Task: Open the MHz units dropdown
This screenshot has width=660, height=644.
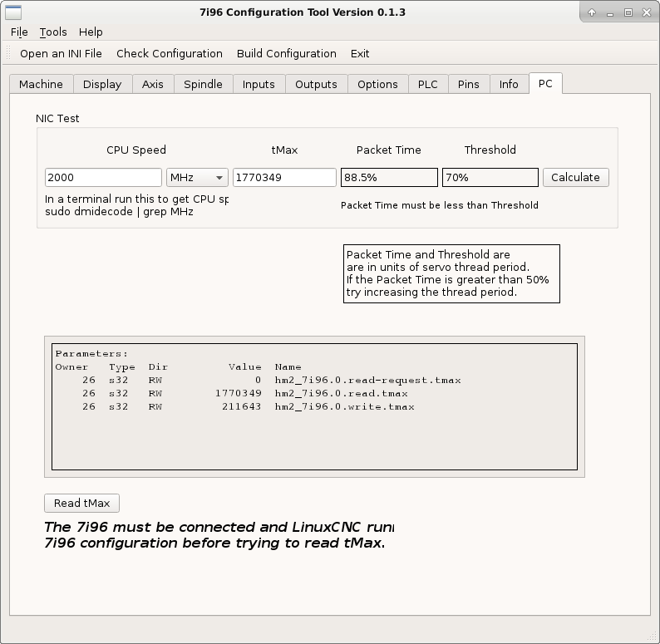Action: [x=197, y=177]
